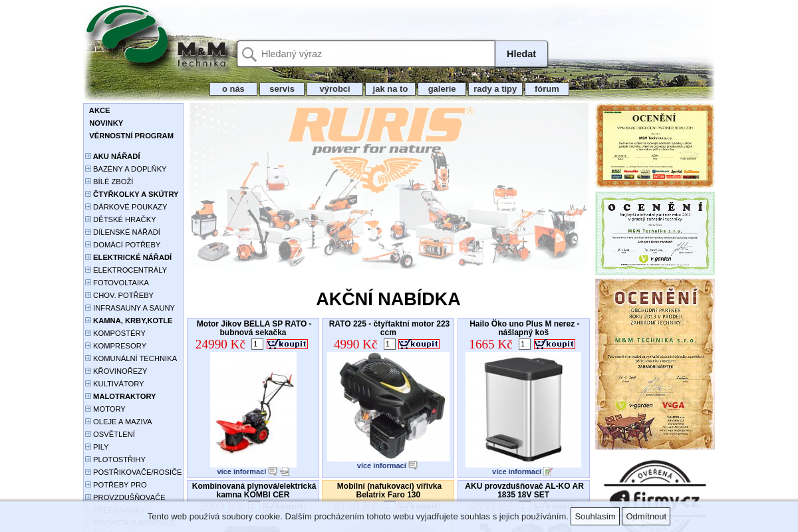Open the green v-garden OCENĚNÍ certificate

(655, 233)
